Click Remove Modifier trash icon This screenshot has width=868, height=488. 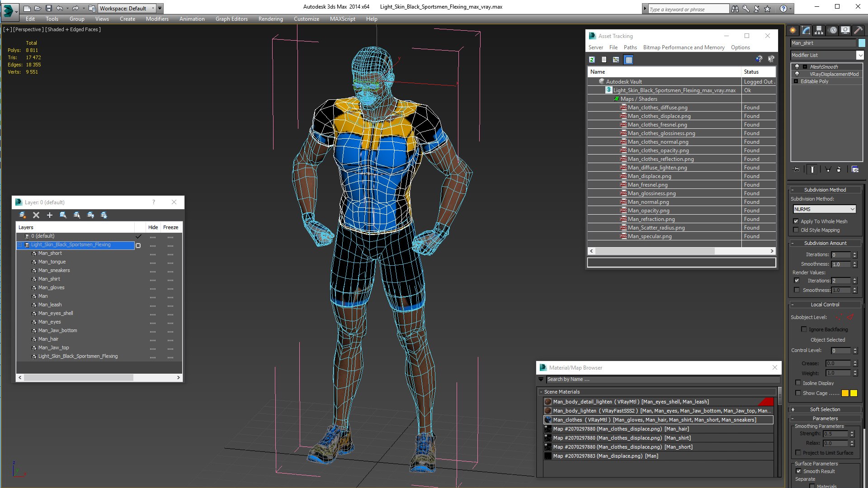click(x=839, y=169)
